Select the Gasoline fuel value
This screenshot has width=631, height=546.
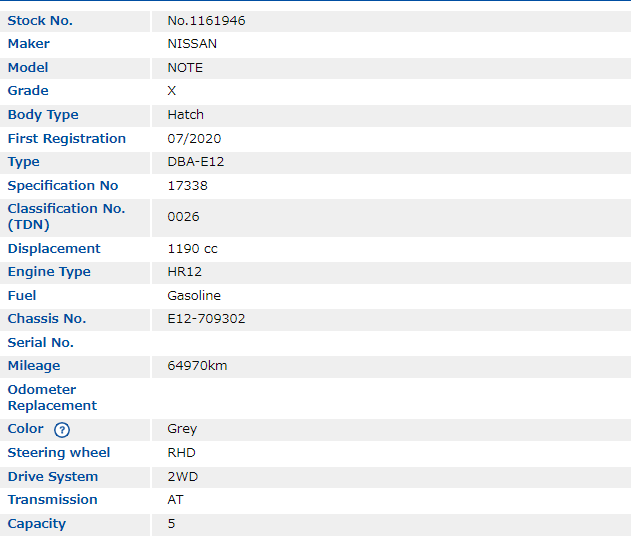pyautogui.click(x=194, y=296)
